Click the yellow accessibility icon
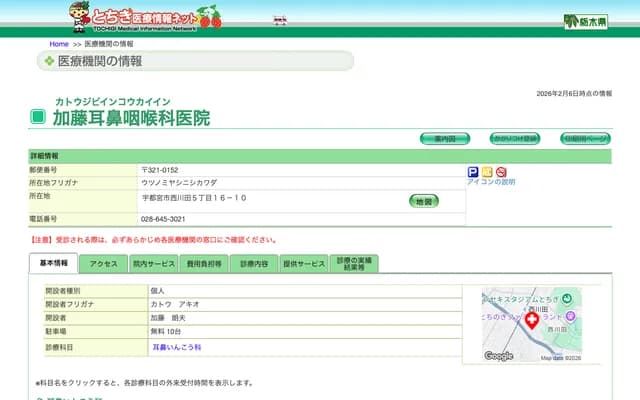The width and height of the screenshot is (640, 400). point(487,172)
